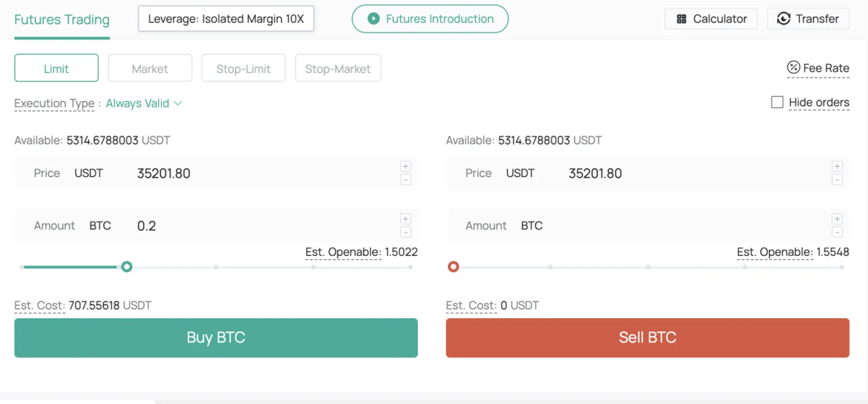Decrease buy price with minus stepper
868x404 pixels.
[405, 179]
